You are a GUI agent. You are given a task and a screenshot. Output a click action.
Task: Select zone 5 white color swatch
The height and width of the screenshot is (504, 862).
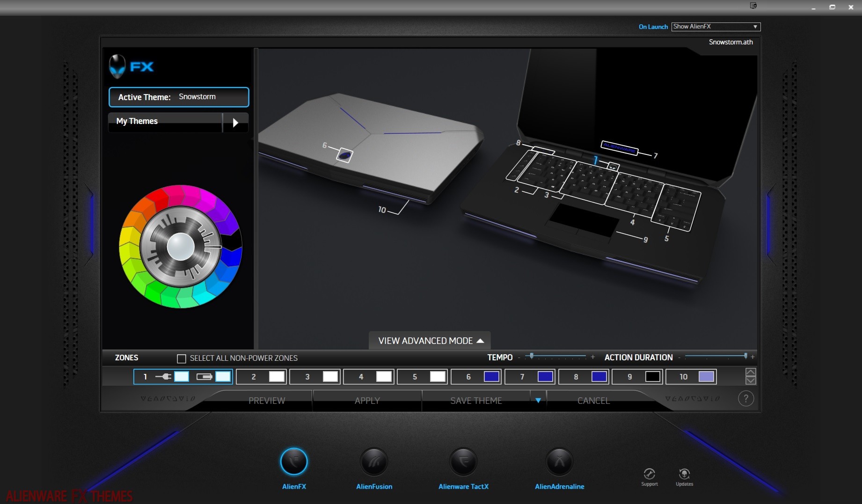point(438,376)
